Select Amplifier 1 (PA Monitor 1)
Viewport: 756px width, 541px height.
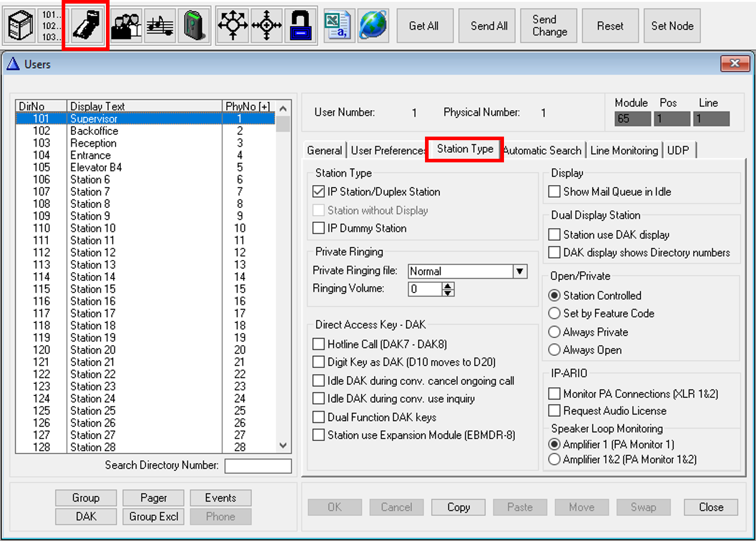(x=554, y=445)
